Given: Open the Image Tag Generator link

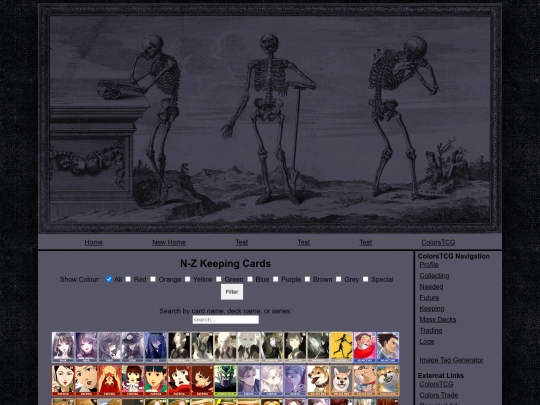Looking at the screenshot, I should [451, 360].
